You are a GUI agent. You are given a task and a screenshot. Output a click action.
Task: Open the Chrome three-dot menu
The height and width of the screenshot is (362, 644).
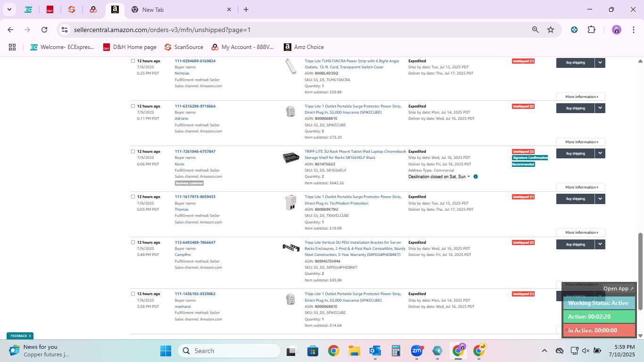633,30
